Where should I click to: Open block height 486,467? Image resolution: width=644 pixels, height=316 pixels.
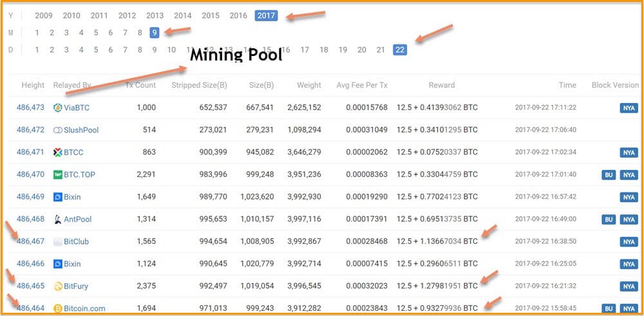point(30,241)
